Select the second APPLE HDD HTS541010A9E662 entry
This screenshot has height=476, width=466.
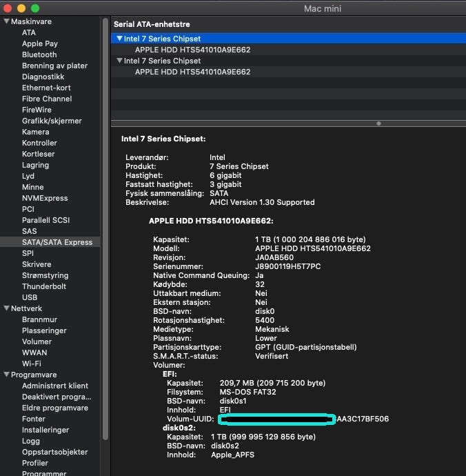click(x=192, y=72)
